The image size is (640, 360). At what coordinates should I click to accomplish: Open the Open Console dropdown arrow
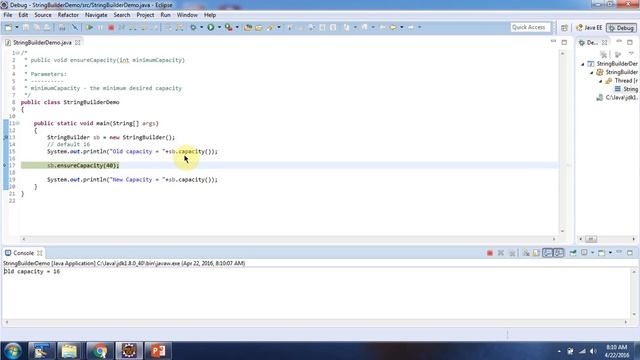[610, 253]
